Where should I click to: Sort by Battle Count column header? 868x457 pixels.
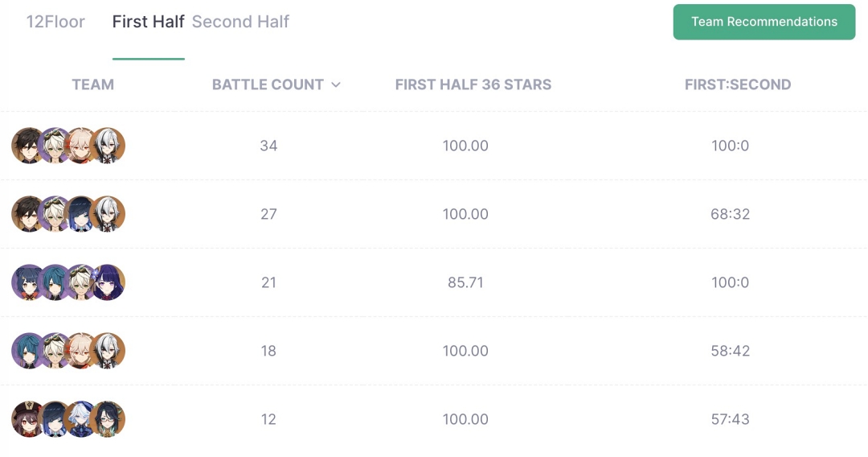point(268,84)
